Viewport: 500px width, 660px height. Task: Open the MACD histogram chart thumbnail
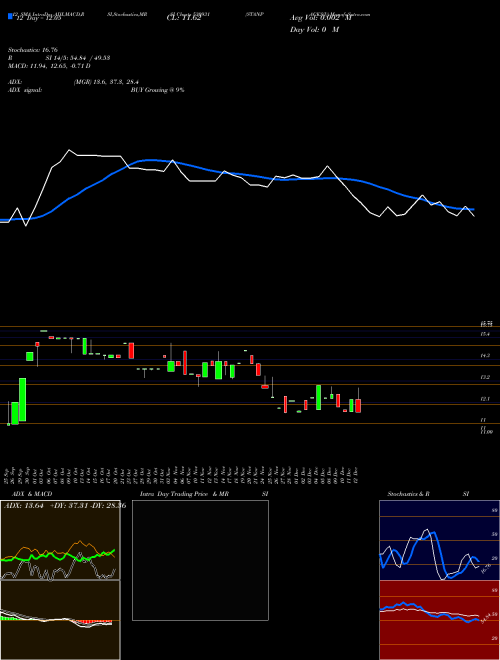[x=60, y=620]
